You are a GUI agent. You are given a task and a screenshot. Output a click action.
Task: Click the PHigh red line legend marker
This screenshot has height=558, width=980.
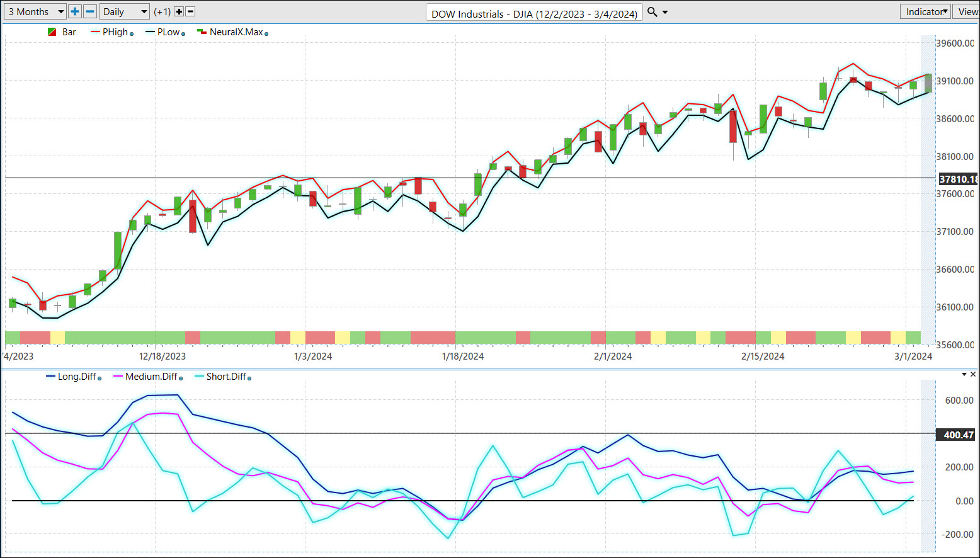tap(95, 32)
